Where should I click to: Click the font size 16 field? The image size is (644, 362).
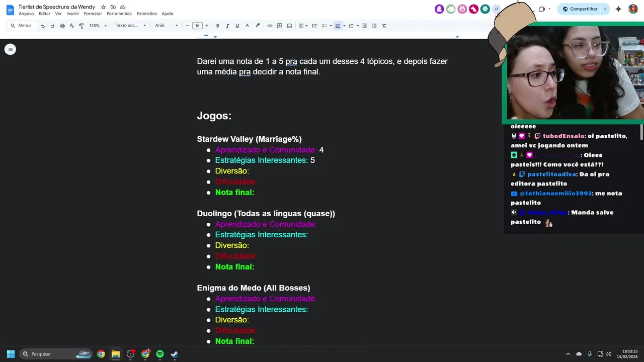pos(197,26)
